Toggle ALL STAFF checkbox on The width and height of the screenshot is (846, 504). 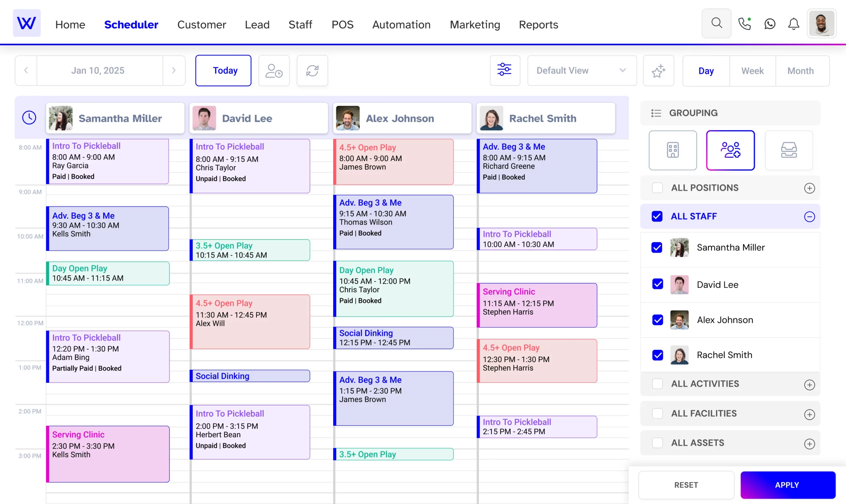[x=658, y=216]
